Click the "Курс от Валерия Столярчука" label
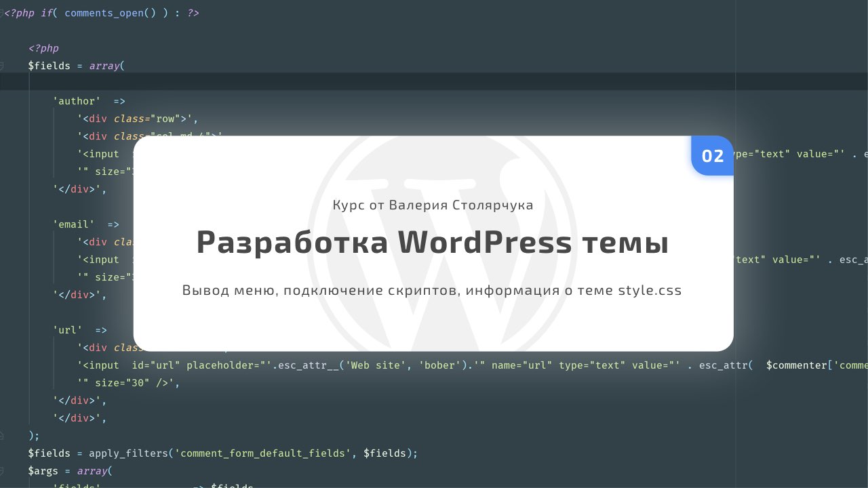This screenshot has width=868, height=488. (x=433, y=205)
